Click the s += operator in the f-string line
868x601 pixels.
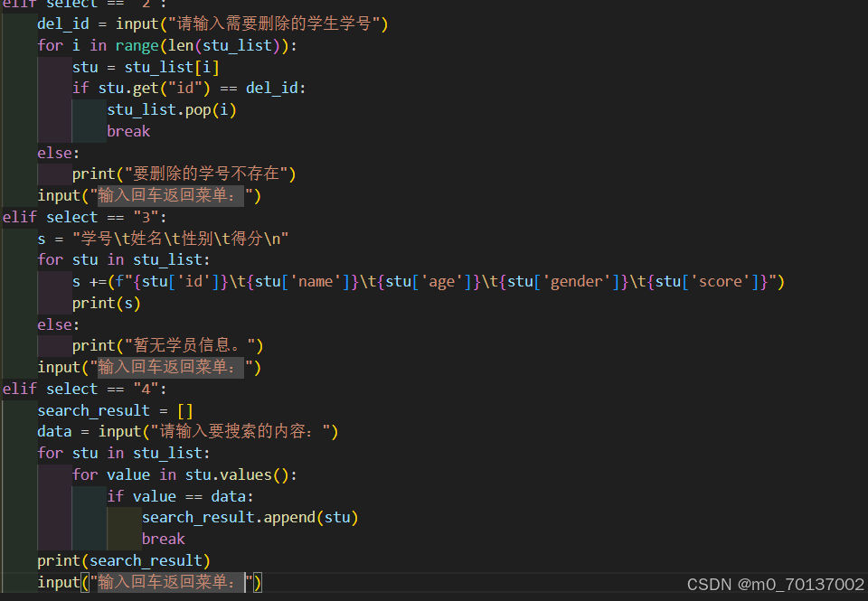98,281
